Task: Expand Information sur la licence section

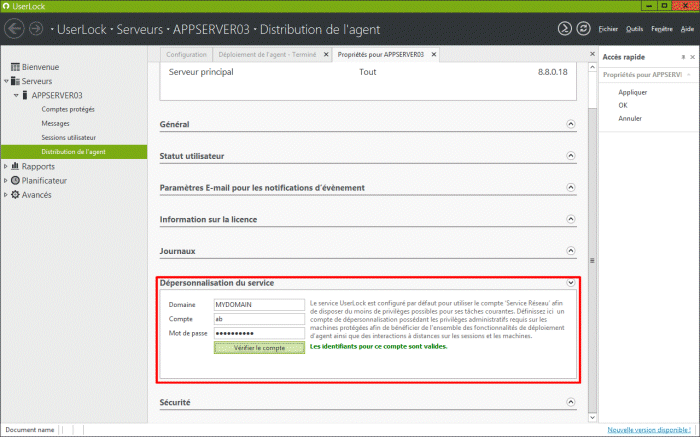Action: 571,219
